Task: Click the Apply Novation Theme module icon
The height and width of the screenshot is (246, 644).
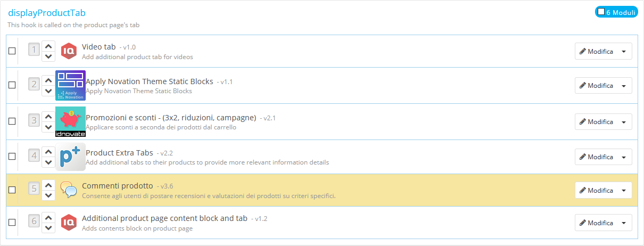Action: 70,85
